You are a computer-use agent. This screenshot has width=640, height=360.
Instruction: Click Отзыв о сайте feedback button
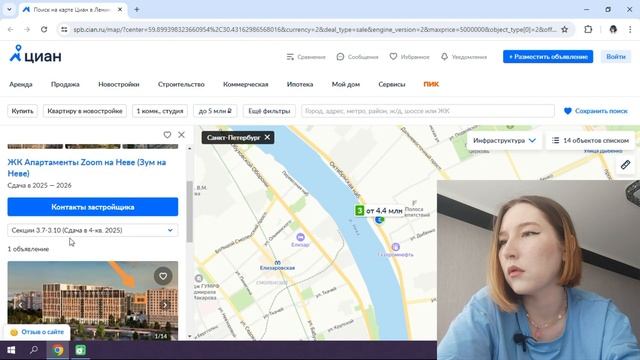pos(37,332)
